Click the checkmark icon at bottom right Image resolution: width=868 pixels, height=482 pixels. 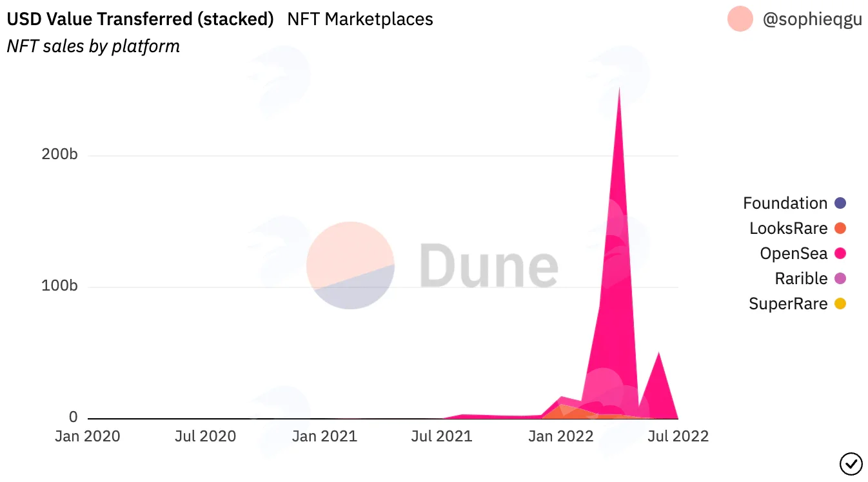pos(851,463)
